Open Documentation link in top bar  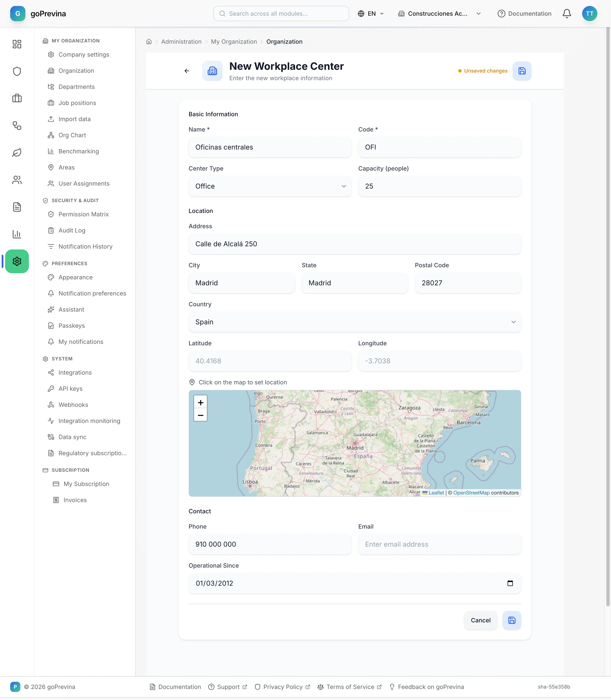pyautogui.click(x=524, y=14)
